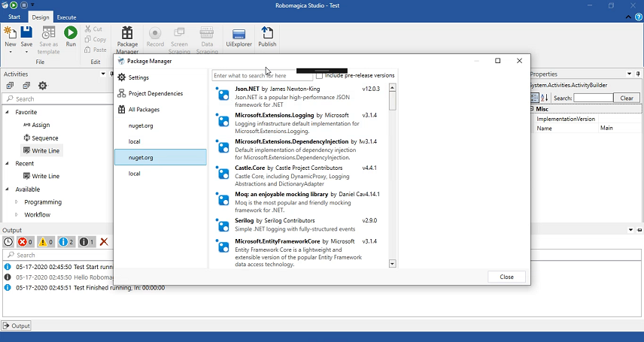This screenshot has height=342, width=644.
Task: Switch to the Execute tab
Action: (66, 17)
